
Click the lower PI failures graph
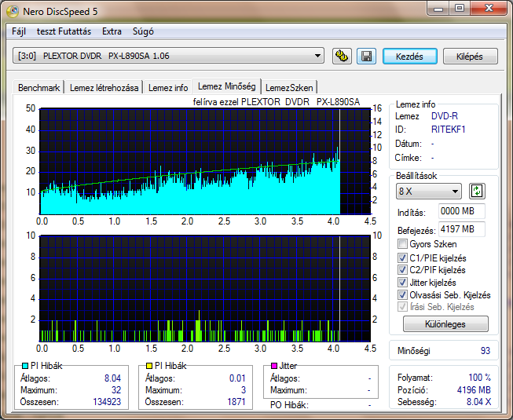point(205,288)
